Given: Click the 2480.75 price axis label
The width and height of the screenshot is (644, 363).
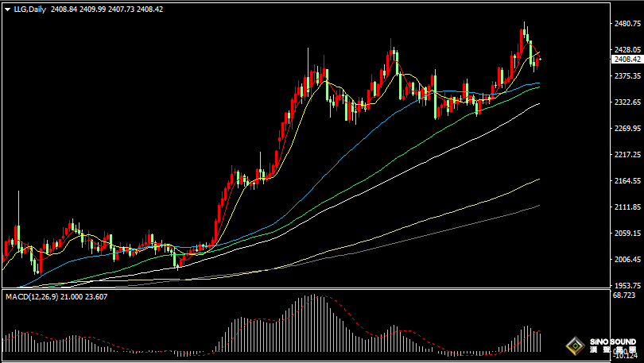Looking at the screenshot, I should (x=627, y=24).
